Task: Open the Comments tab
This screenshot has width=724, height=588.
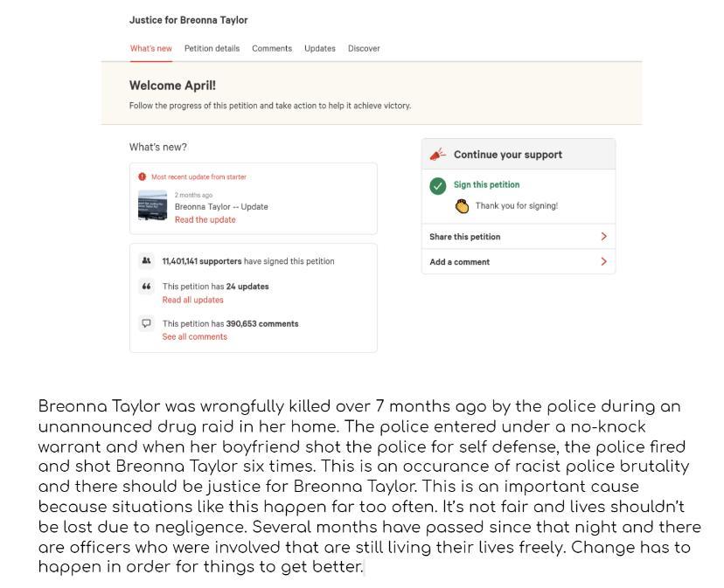Action: coord(272,49)
